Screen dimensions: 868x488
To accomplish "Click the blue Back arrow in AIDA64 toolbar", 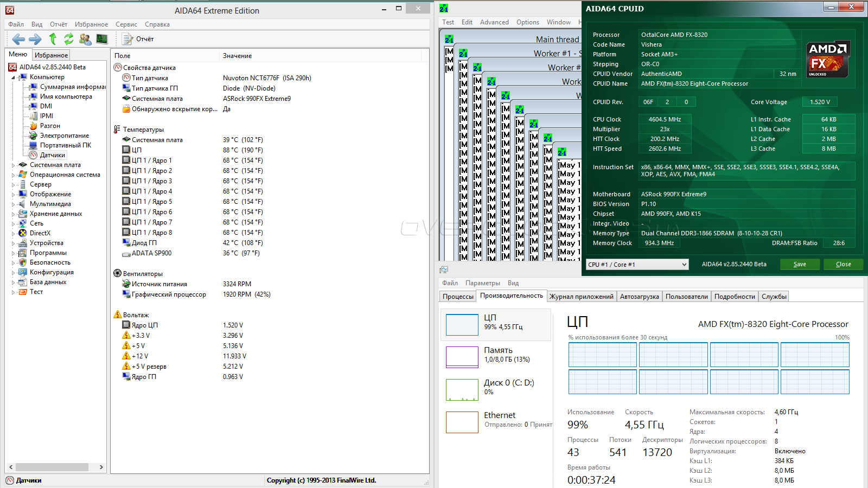I will [18, 39].
